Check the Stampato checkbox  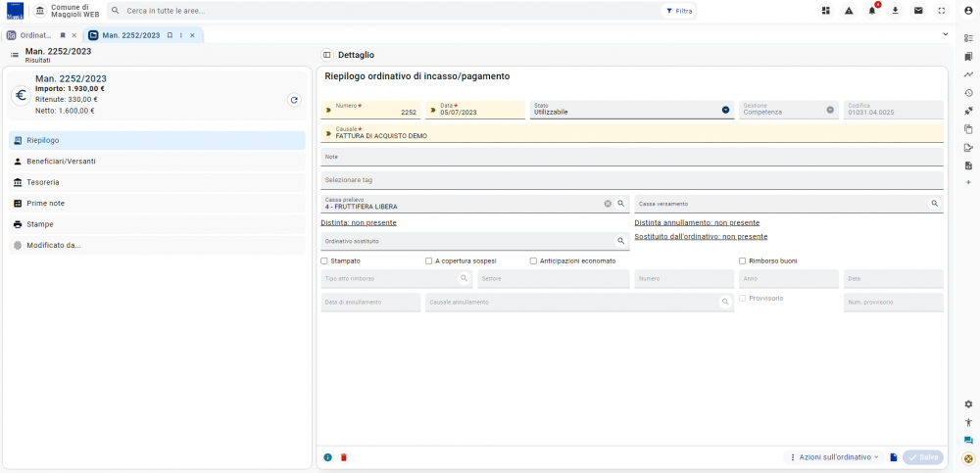pos(323,261)
